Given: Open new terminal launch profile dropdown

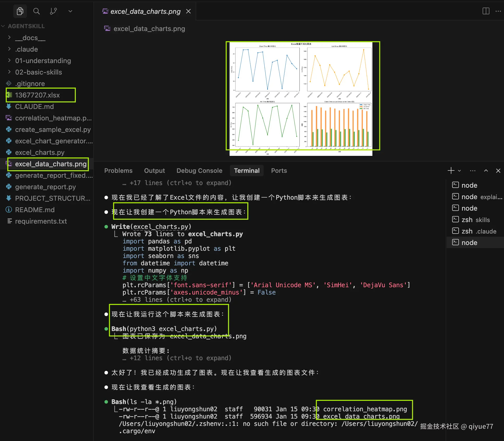Looking at the screenshot, I should (x=459, y=171).
